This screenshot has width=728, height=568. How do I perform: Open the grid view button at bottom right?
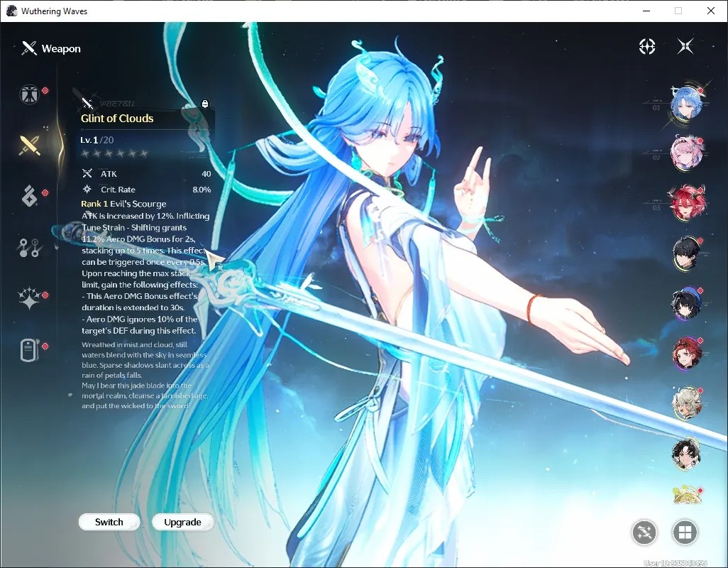(x=685, y=532)
